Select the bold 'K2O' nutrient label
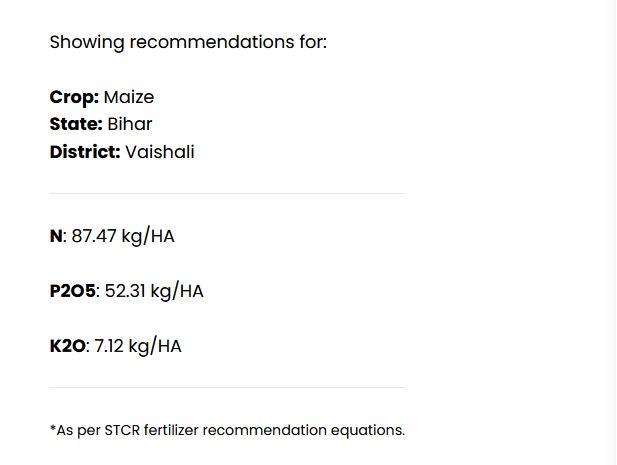617x465 pixels. [67, 346]
